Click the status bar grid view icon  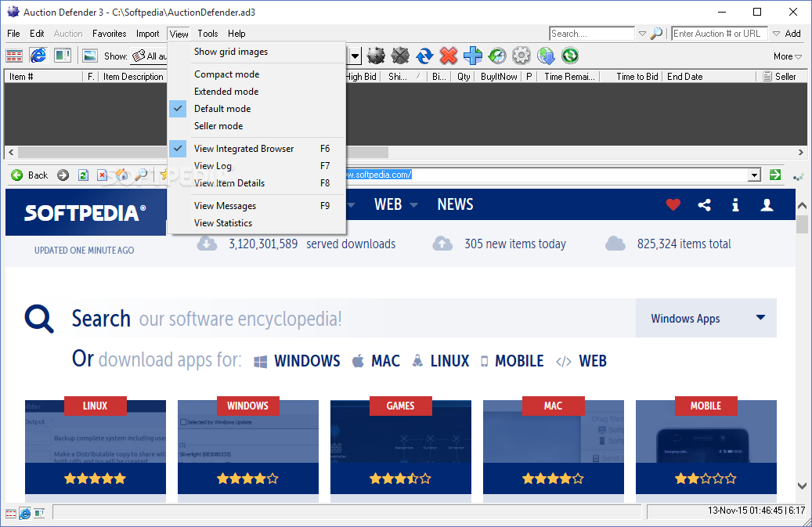(x=11, y=514)
